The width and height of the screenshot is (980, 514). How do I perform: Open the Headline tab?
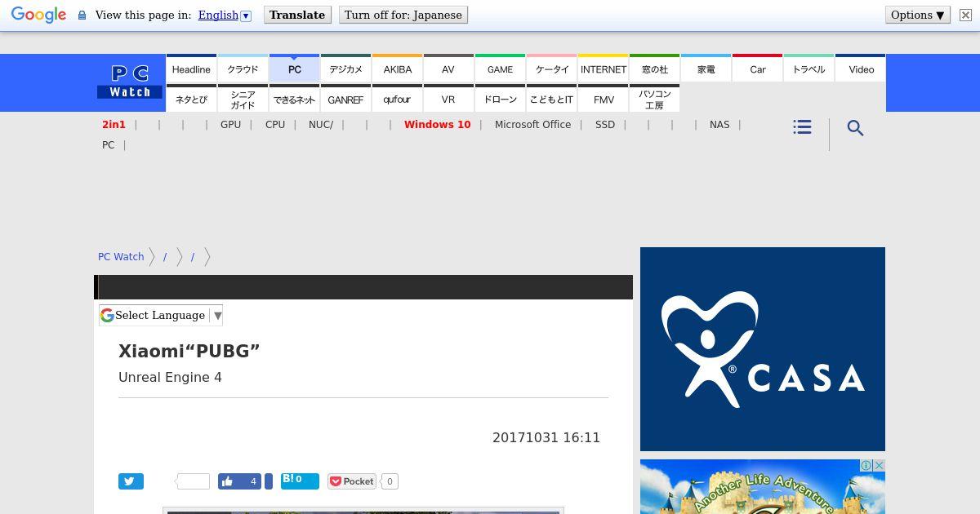[x=191, y=69]
